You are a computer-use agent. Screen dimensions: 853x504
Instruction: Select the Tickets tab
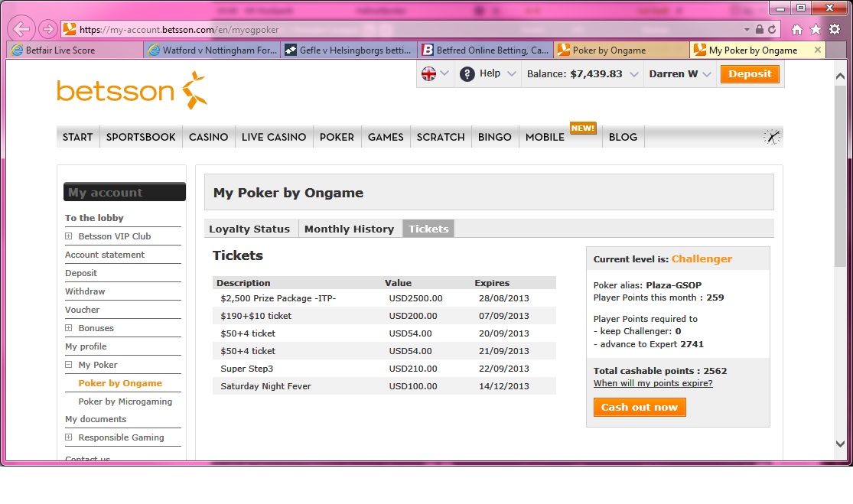[428, 229]
